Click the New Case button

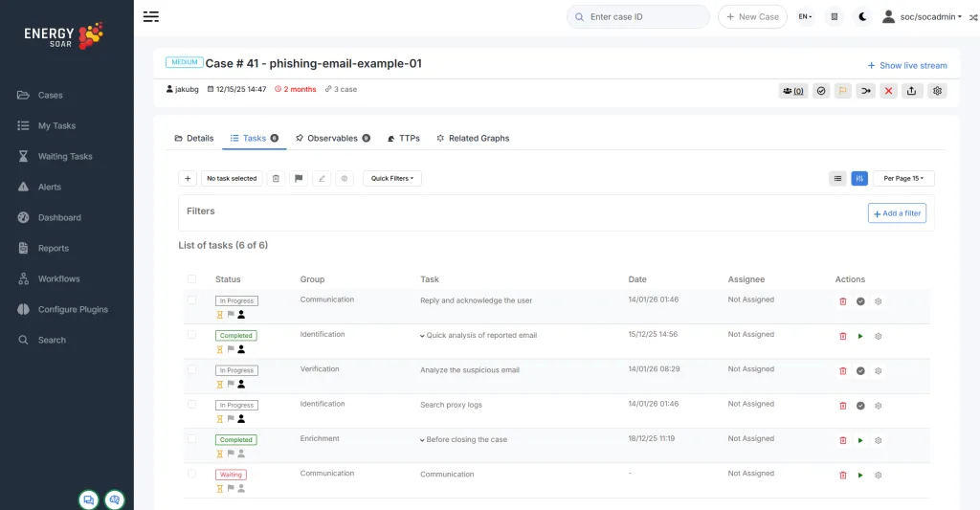[x=752, y=16]
